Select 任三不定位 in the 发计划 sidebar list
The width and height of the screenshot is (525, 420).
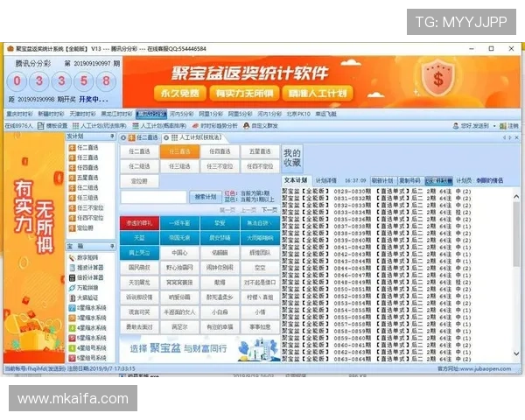pyautogui.click(x=87, y=207)
